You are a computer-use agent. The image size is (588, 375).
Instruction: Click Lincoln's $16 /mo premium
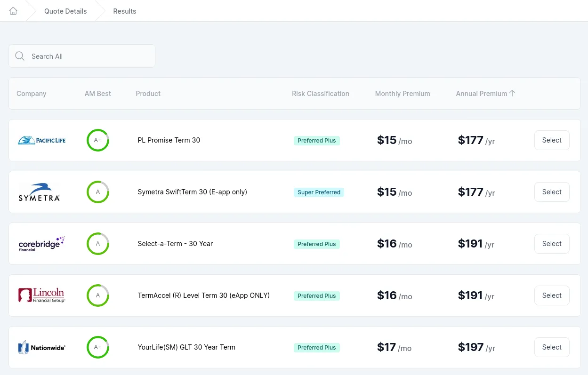(x=395, y=295)
